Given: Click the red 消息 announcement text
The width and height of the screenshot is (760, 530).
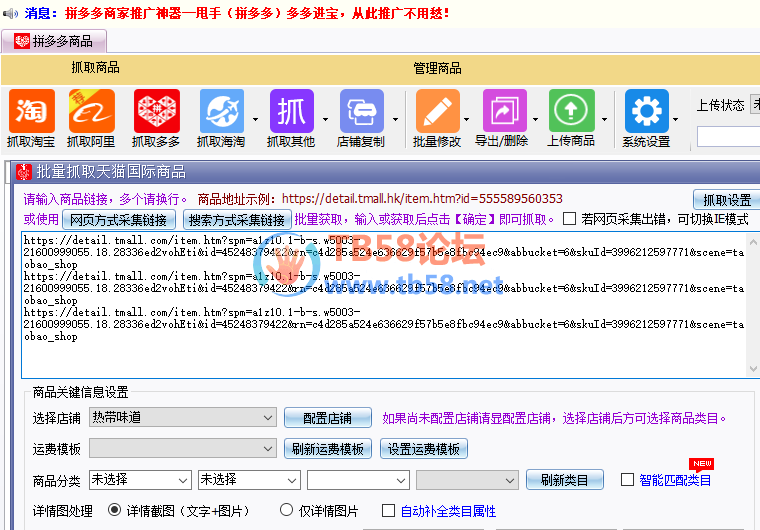Looking at the screenshot, I should 257,13.
